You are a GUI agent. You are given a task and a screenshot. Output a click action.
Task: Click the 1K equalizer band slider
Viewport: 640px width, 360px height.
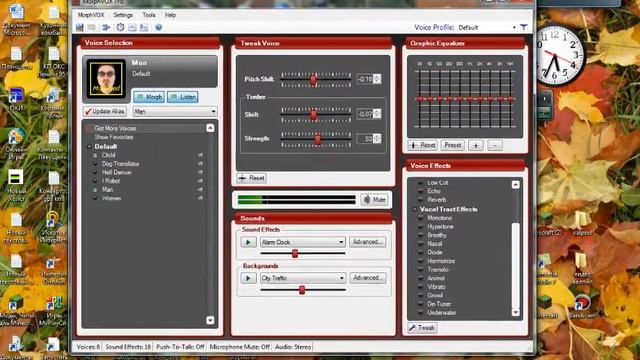(x=470, y=98)
